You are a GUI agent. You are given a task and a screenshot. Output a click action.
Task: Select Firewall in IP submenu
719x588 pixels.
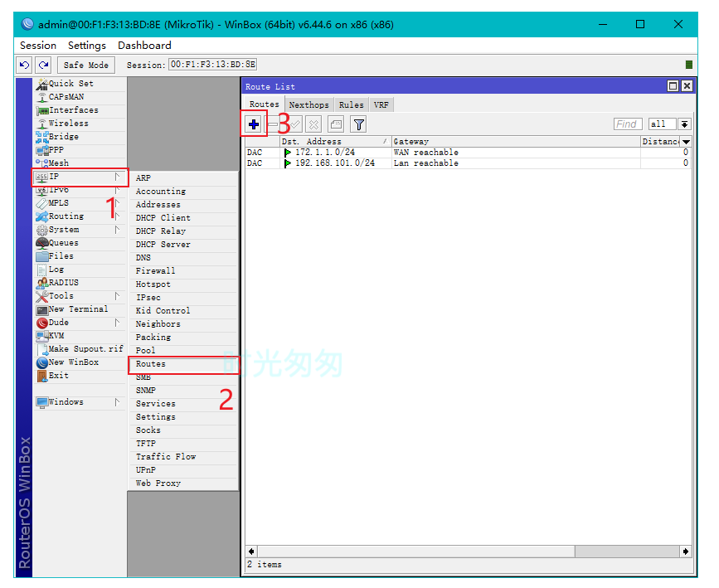pos(183,271)
